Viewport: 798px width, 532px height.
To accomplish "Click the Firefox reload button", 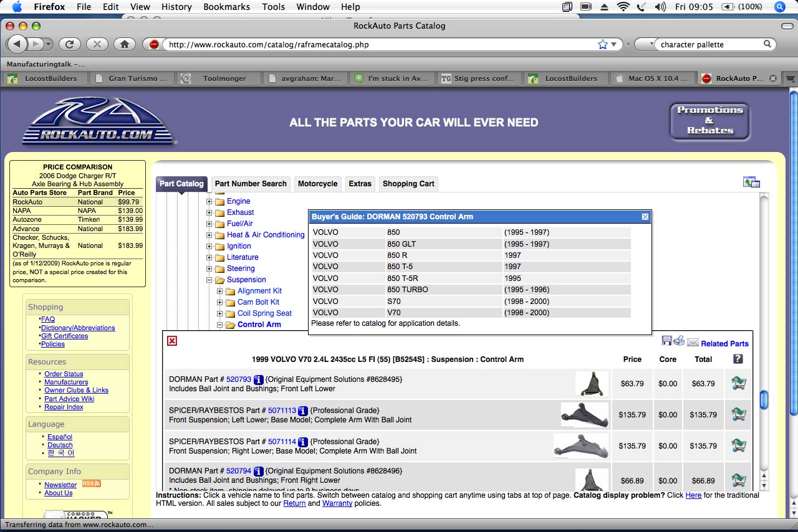I will [70, 44].
